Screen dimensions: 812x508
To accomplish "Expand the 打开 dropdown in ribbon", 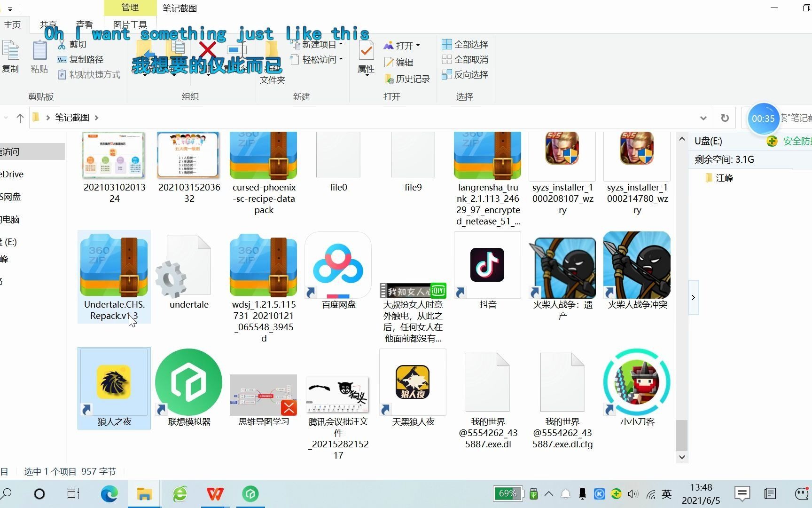I will point(402,46).
